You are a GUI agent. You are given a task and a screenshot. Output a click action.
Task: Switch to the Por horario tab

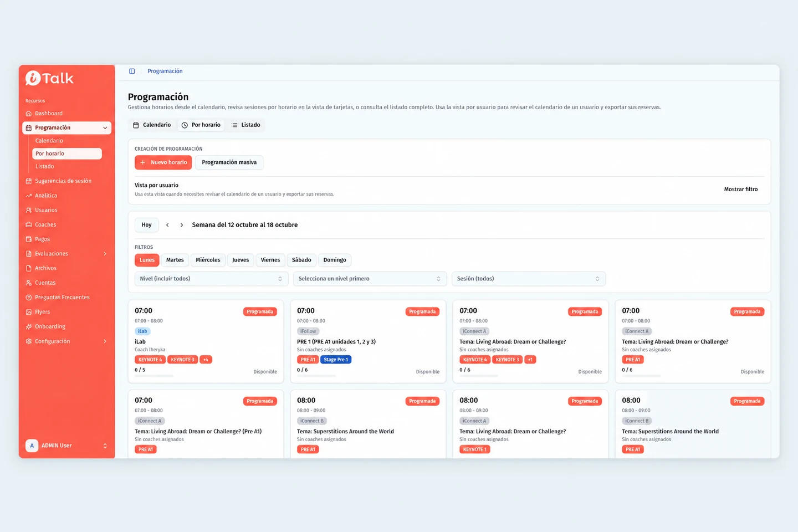click(x=201, y=125)
